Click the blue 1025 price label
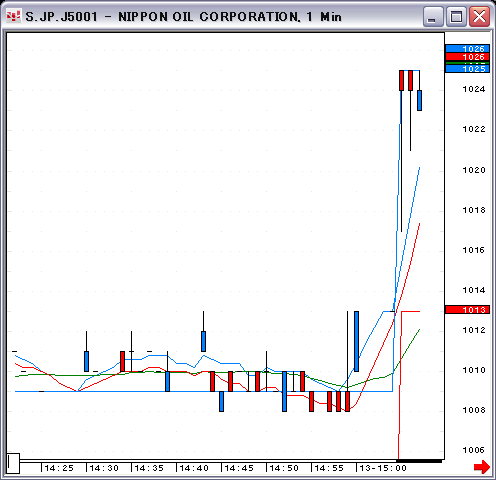This screenshot has width=496, height=480. tap(467, 69)
